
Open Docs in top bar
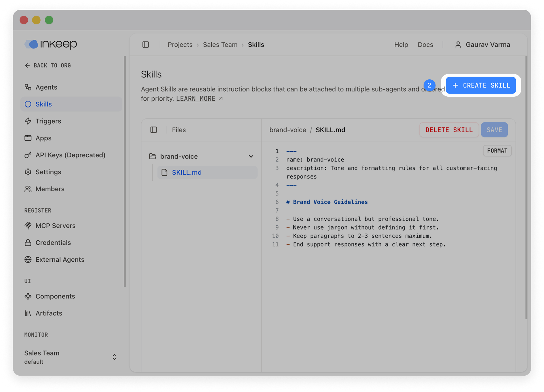click(x=425, y=45)
